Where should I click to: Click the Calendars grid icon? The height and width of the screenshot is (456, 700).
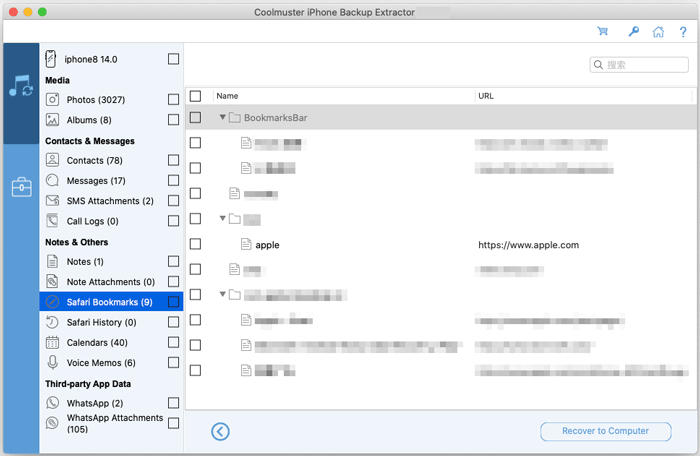click(x=53, y=343)
